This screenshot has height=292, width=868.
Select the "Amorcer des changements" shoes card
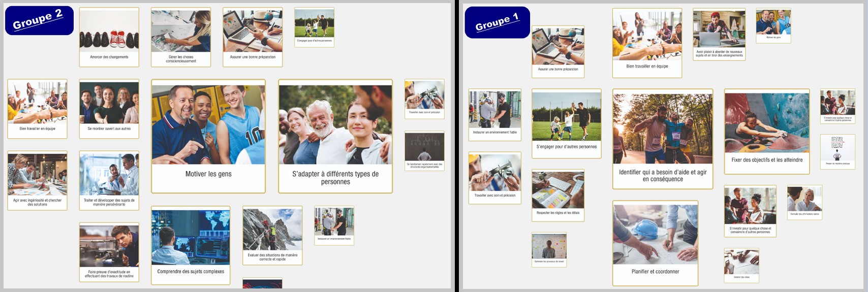109,37
